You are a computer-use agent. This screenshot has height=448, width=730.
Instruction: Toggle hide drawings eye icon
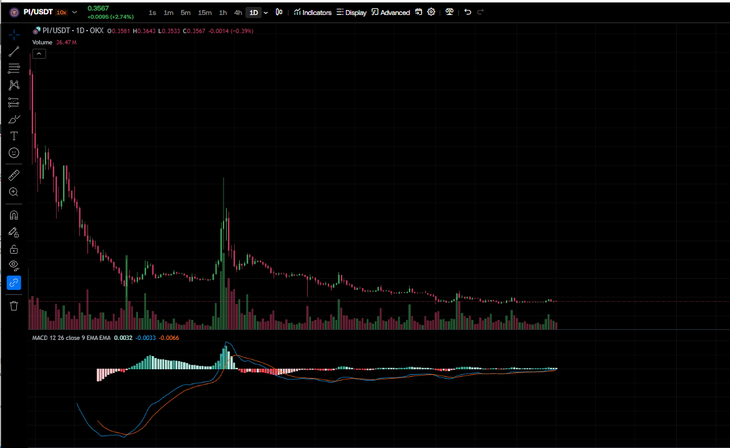(14, 265)
